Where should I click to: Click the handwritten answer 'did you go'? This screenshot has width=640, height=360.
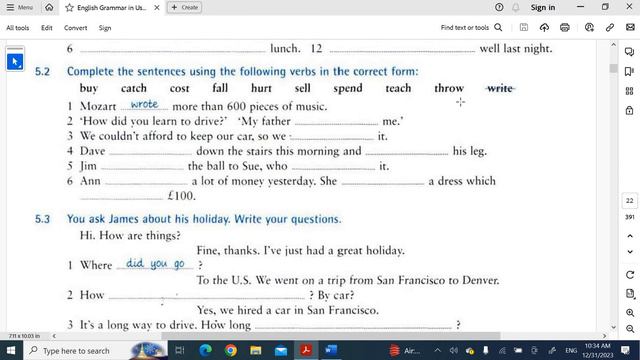(155, 263)
